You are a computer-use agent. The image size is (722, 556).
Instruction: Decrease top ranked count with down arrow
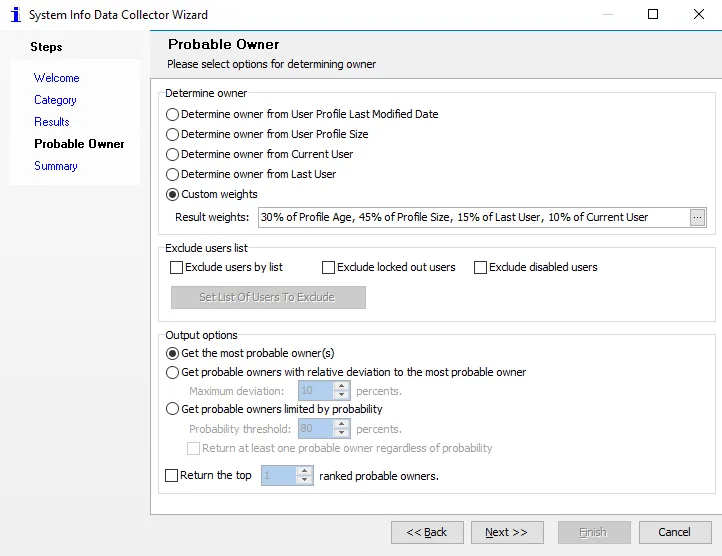point(304,480)
